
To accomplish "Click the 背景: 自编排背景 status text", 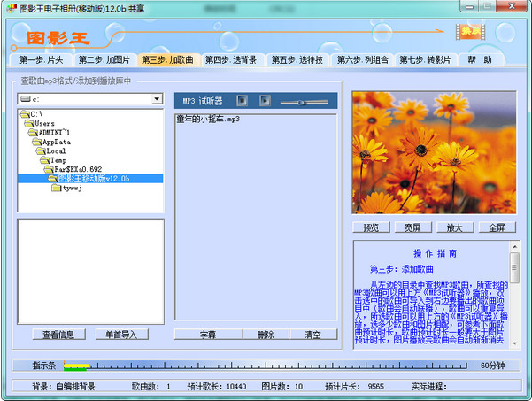I will pos(64,386).
